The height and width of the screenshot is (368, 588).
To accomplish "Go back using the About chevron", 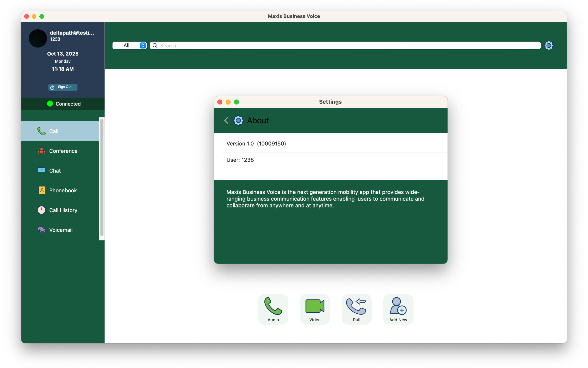I will pyautogui.click(x=226, y=120).
